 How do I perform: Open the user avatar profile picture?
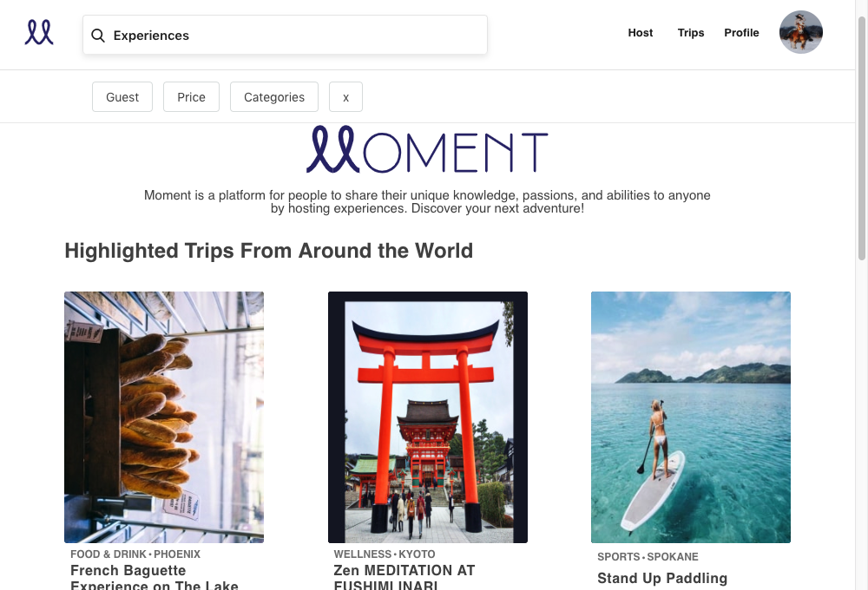click(800, 33)
